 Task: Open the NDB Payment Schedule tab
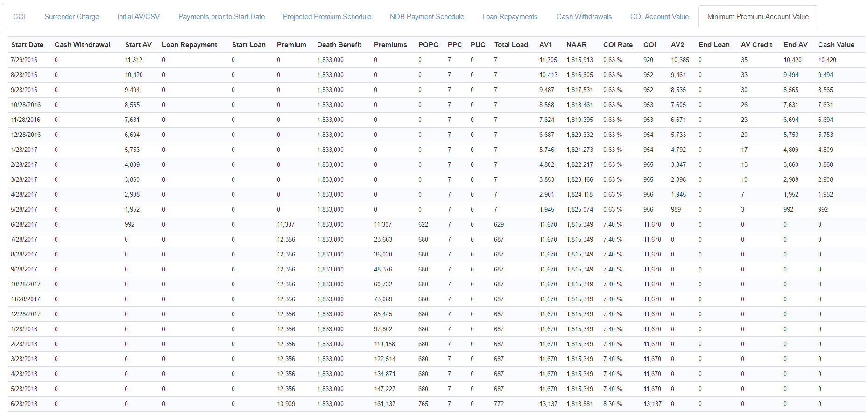(x=427, y=17)
